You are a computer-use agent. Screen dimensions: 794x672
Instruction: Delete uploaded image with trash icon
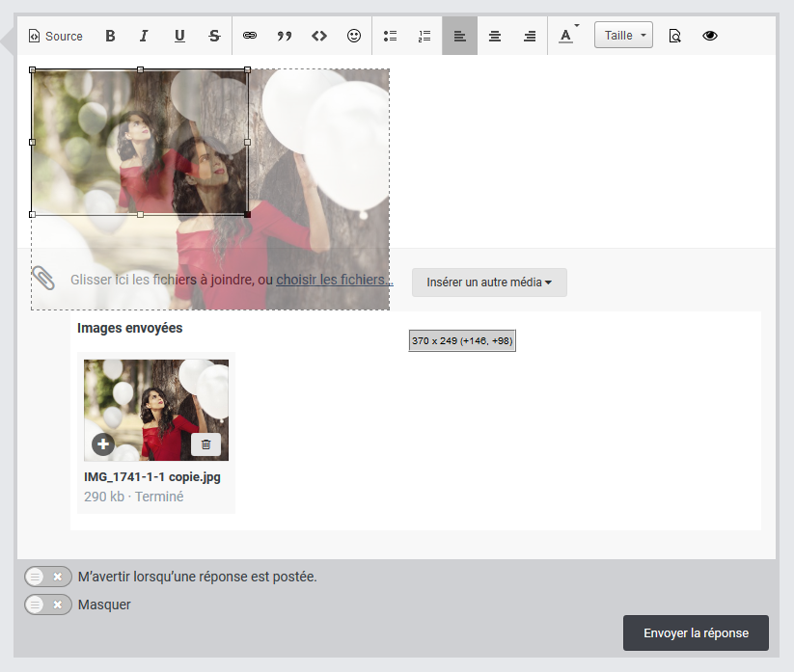click(x=206, y=444)
